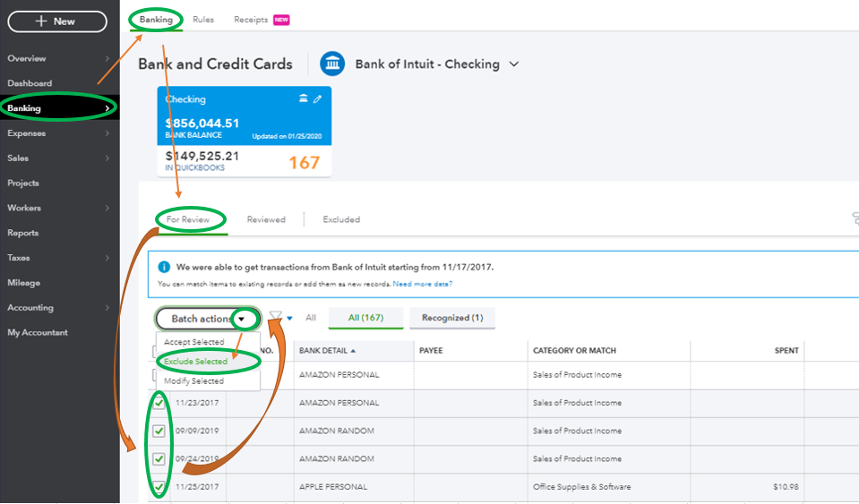Switch to the Reviewed tab
The image size is (859, 504).
pos(266,219)
